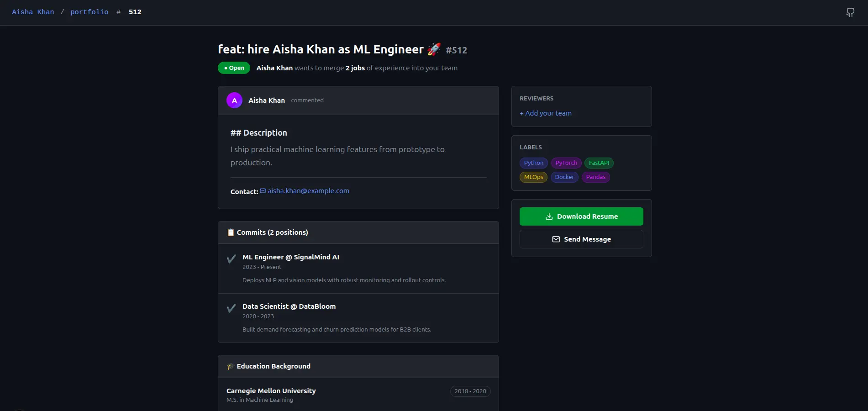Click '+ Add your team' under Reviewers
This screenshot has height=411, width=868.
tap(546, 113)
